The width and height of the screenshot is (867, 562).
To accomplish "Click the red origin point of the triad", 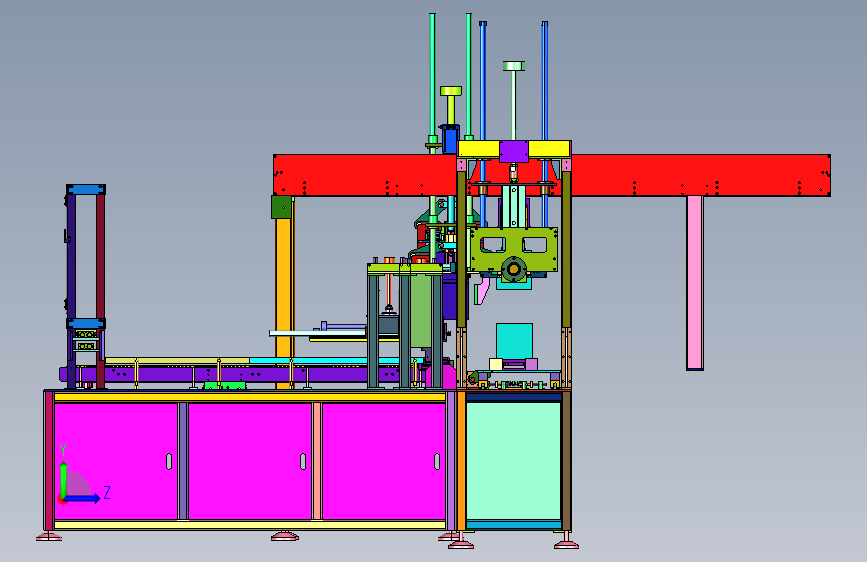I will 62,499.
